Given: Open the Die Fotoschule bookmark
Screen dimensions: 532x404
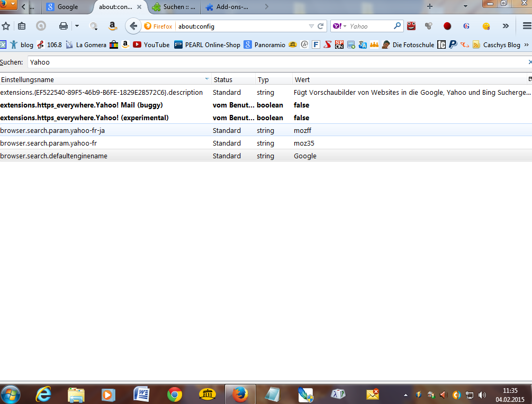Looking at the screenshot, I should [408, 45].
